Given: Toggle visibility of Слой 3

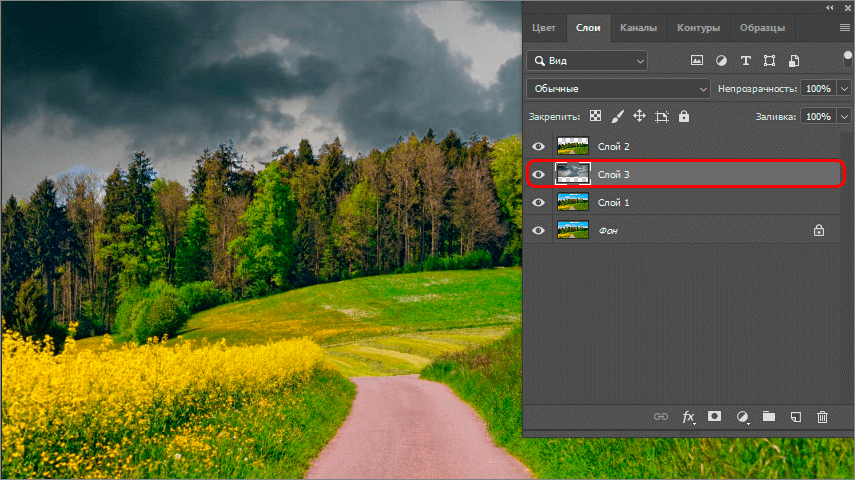Looking at the screenshot, I should [x=539, y=175].
